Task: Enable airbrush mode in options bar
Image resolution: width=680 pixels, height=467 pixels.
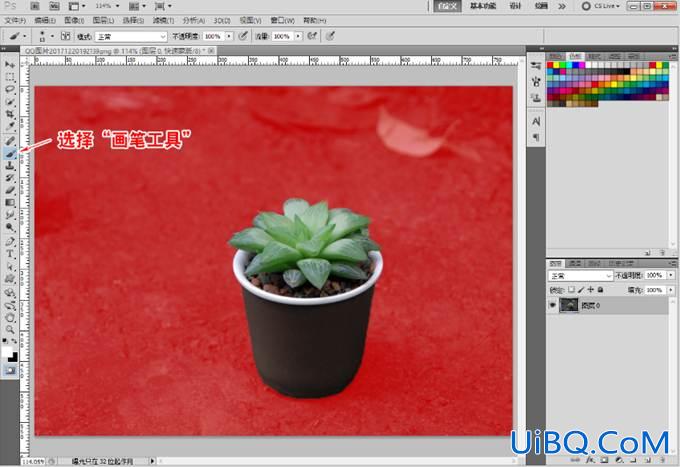Action: tap(312, 36)
